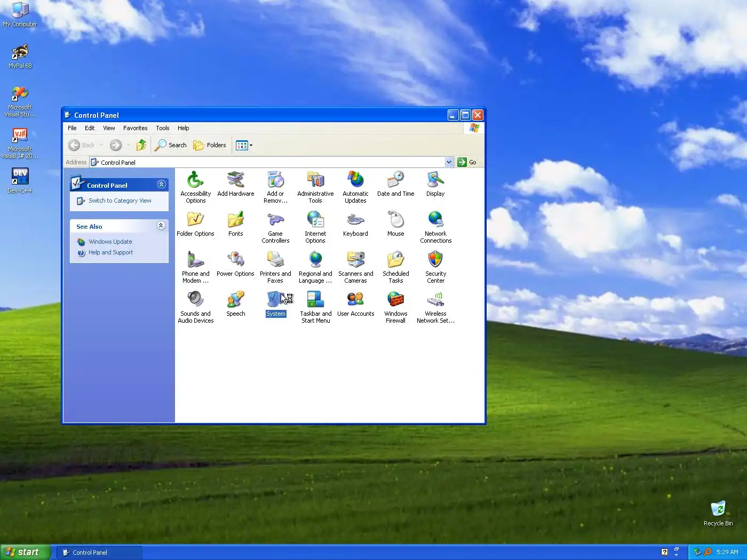Click the help question mark tray icon
Screen dimensions: 747x560
coord(664,552)
